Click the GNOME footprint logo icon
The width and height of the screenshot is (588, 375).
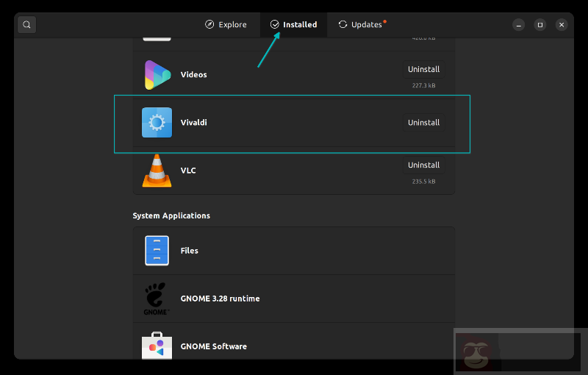point(156,299)
